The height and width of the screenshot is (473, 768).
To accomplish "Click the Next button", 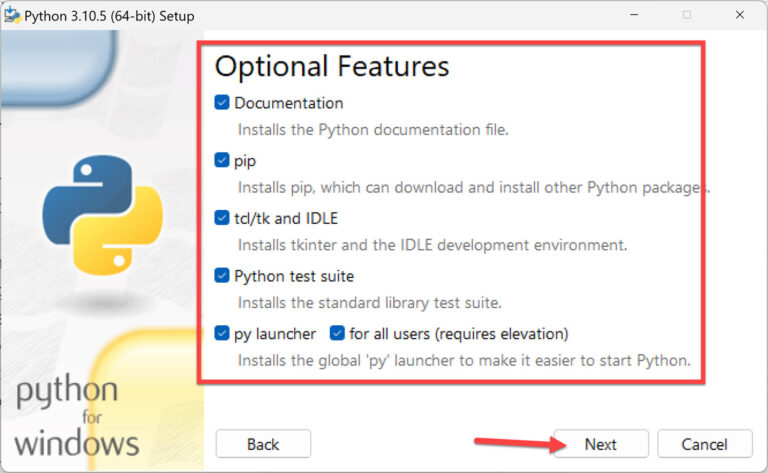I will pyautogui.click(x=601, y=444).
